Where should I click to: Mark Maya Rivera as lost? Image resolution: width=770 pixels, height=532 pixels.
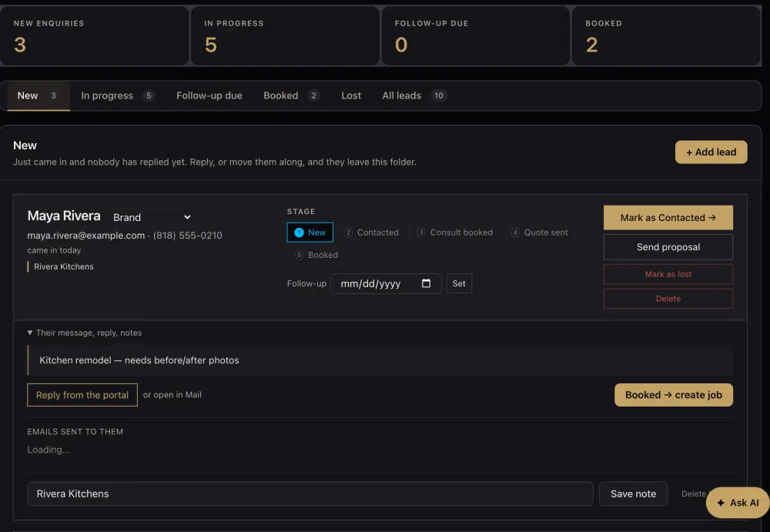(668, 274)
